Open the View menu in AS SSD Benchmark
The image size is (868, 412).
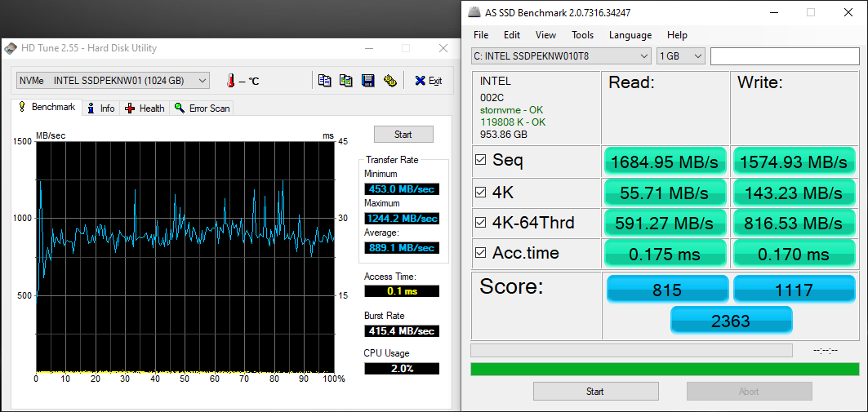click(545, 35)
